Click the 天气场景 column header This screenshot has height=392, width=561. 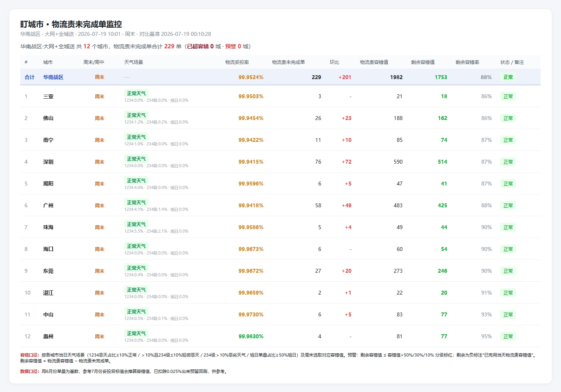[x=134, y=62]
